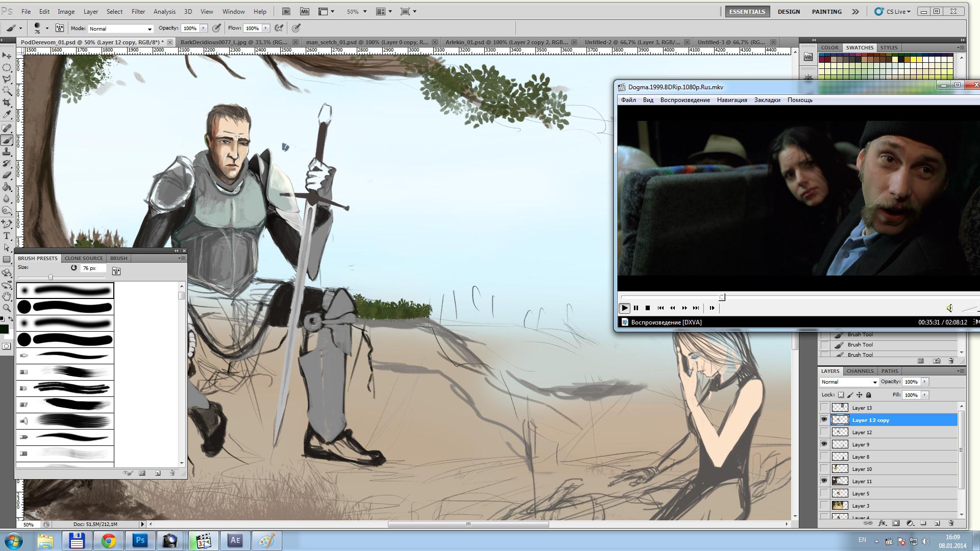
Task: Hide Layer 11 visibility eye
Action: click(824, 481)
